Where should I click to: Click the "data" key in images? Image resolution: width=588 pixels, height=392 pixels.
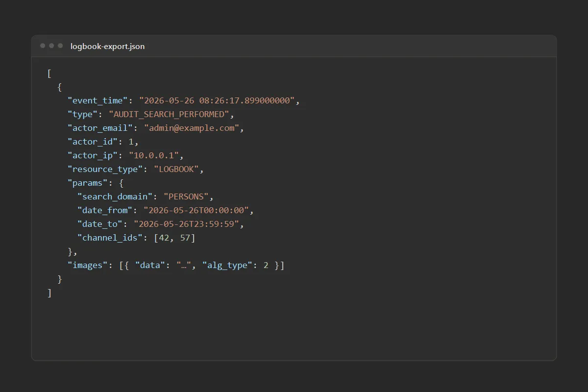tap(151, 265)
